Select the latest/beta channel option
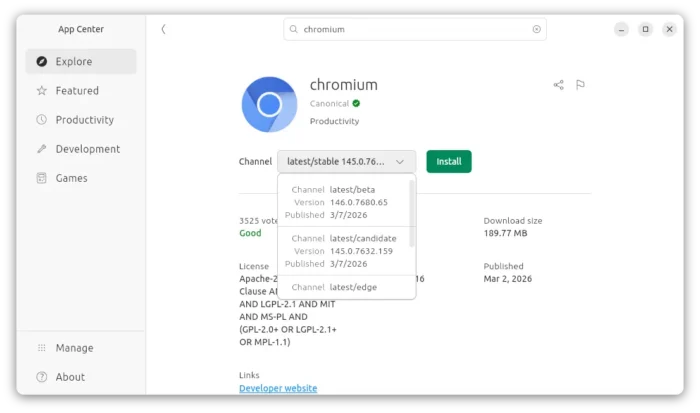Image resolution: width=700 pixels, height=413 pixels. click(x=344, y=202)
